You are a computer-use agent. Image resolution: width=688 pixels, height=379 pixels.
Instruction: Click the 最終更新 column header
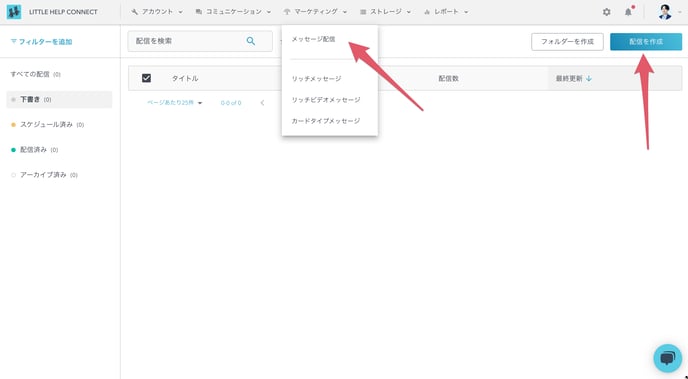pyautogui.click(x=569, y=79)
